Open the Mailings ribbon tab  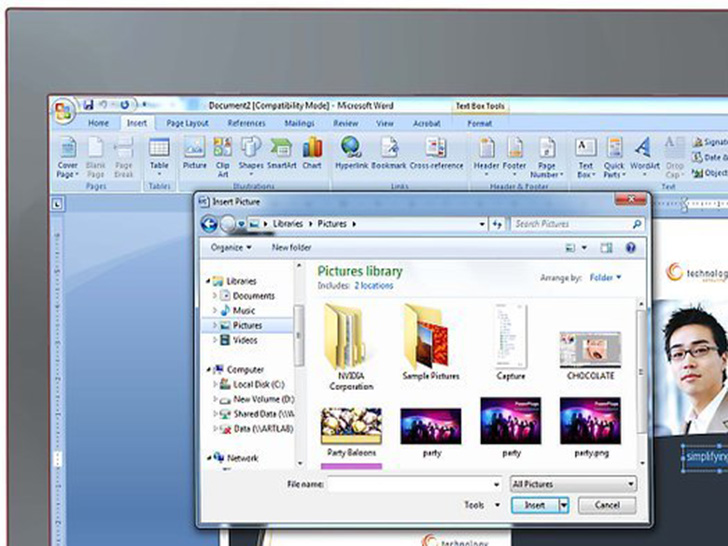(x=298, y=123)
